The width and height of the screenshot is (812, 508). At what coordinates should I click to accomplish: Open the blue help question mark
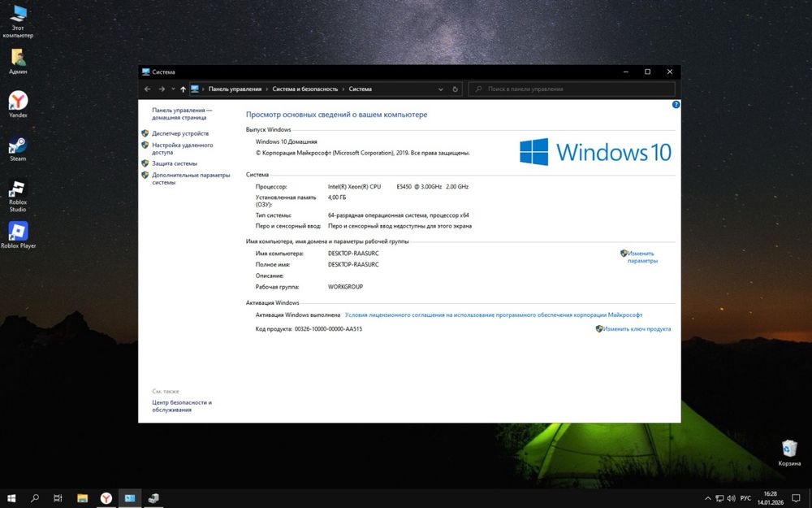coord(676,105)
